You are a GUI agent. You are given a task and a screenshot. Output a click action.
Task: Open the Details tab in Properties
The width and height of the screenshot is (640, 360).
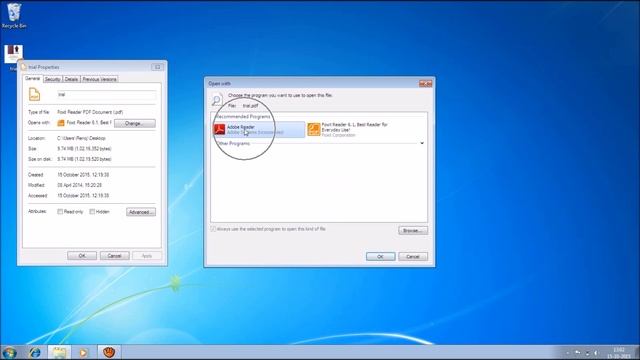point(71,79)
